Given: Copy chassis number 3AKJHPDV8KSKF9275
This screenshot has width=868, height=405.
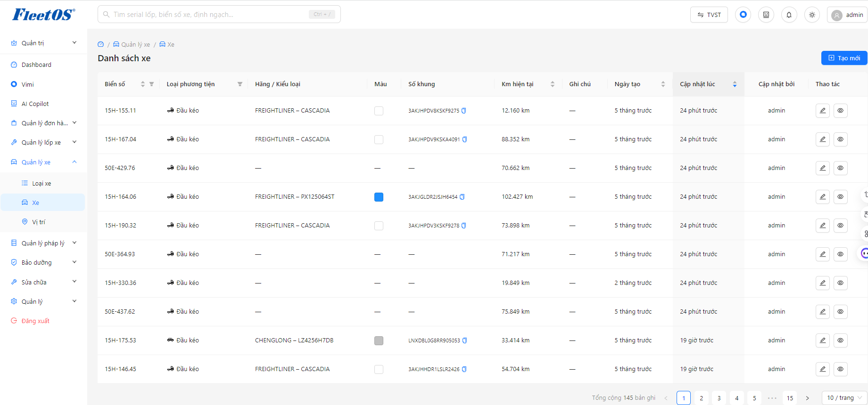Looking at the screenshot, I should (x=464, y=111).
